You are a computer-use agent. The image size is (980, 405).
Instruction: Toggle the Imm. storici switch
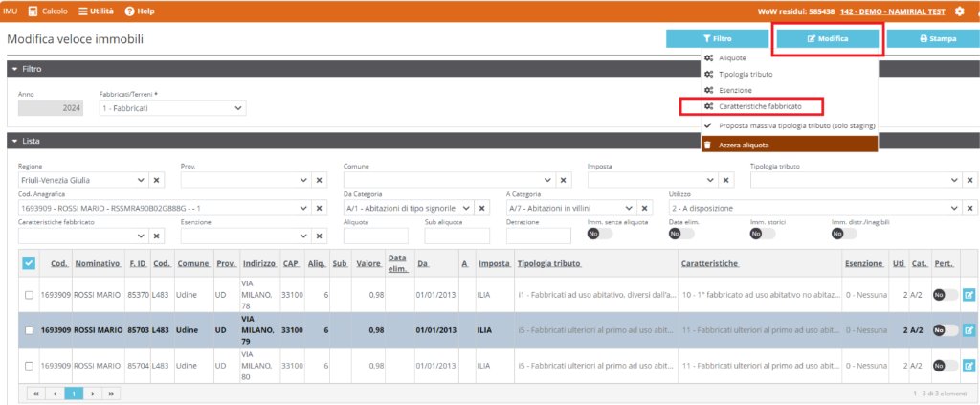click(763, 233)
